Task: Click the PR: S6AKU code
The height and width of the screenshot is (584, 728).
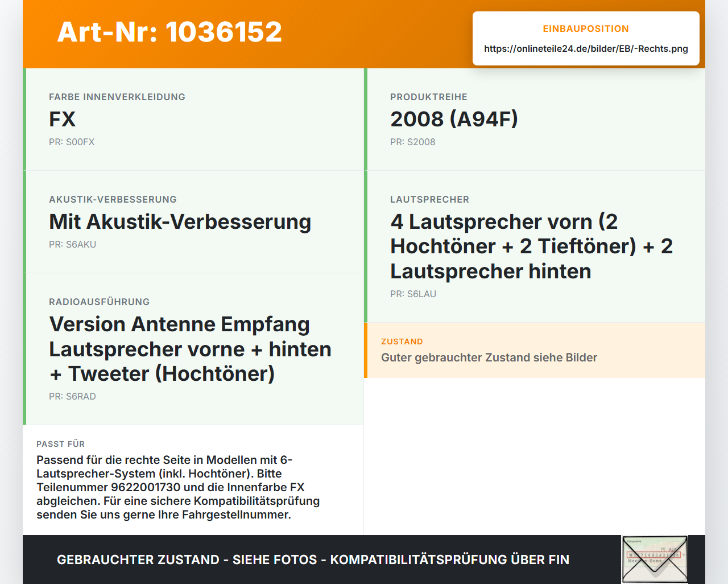Action: [72, 244]
